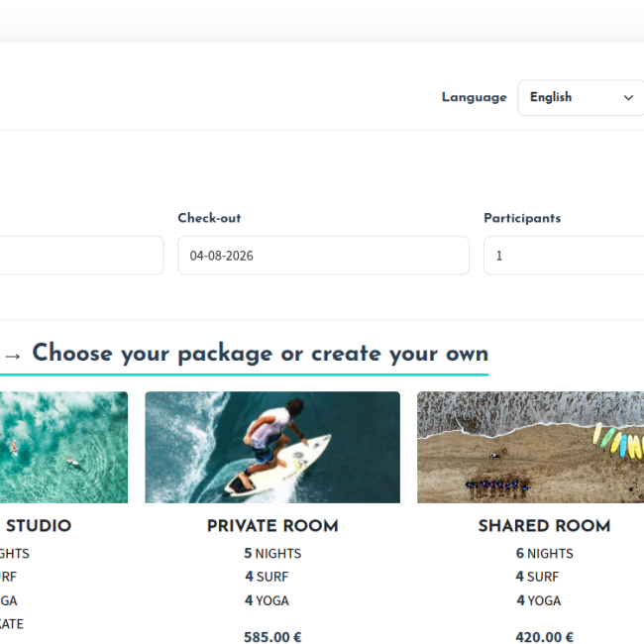Open the Language dropdown showing English
Viewport: 644px width, 644px height.
[581, 98]
